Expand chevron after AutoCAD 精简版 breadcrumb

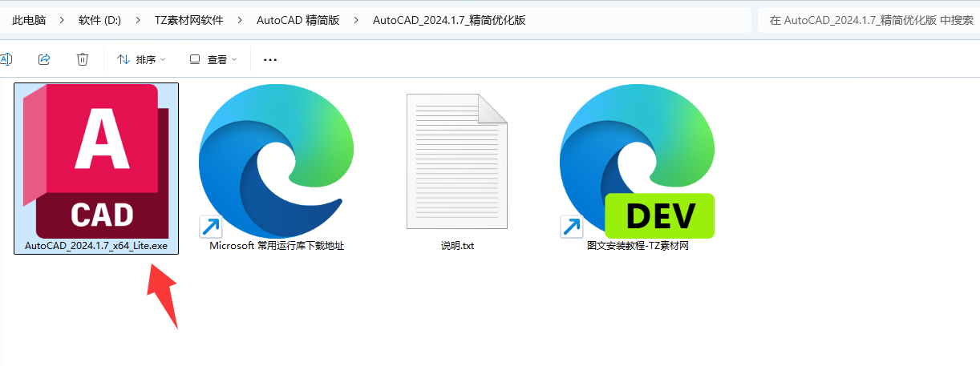click(356, 20)
